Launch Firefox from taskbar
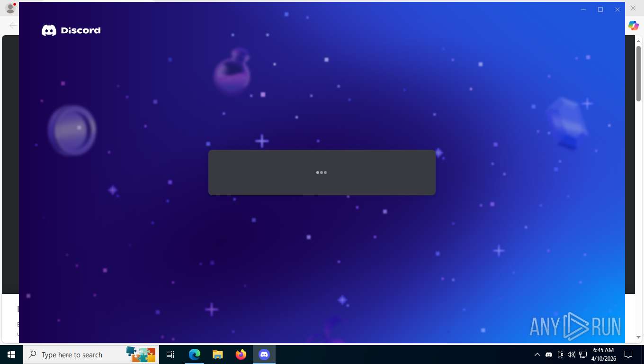Image resolution: width=644 pixels, height=364 pixels. tap(241, 355)
